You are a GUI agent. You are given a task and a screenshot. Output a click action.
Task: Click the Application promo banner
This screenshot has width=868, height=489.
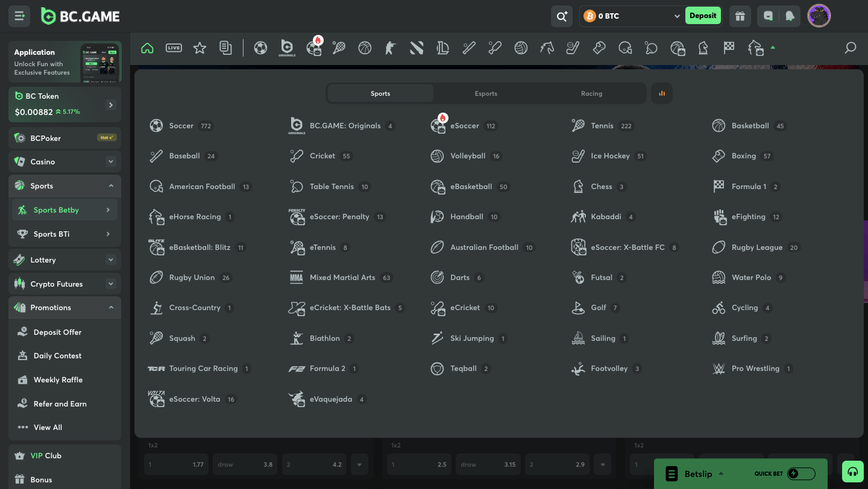coord(64,61)
